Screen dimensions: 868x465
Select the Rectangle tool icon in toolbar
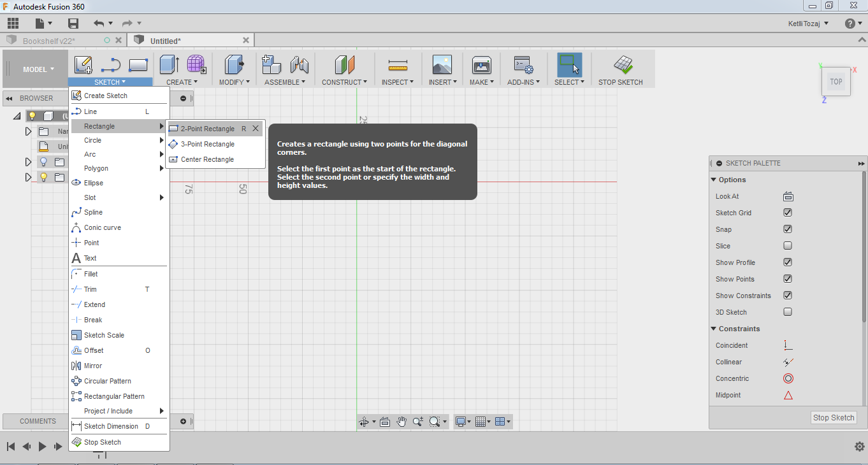click(x=138, y=64)
